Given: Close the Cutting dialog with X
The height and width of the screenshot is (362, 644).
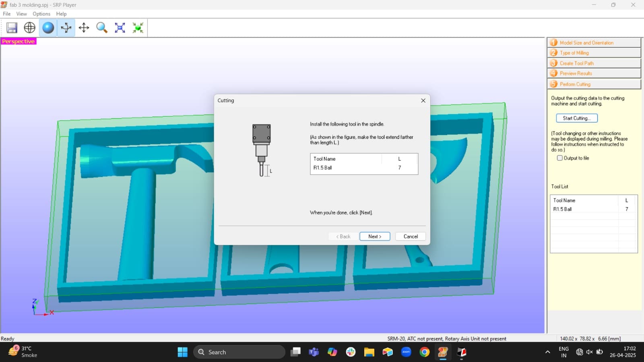Looking at the screenshot, I should [423, 101].
